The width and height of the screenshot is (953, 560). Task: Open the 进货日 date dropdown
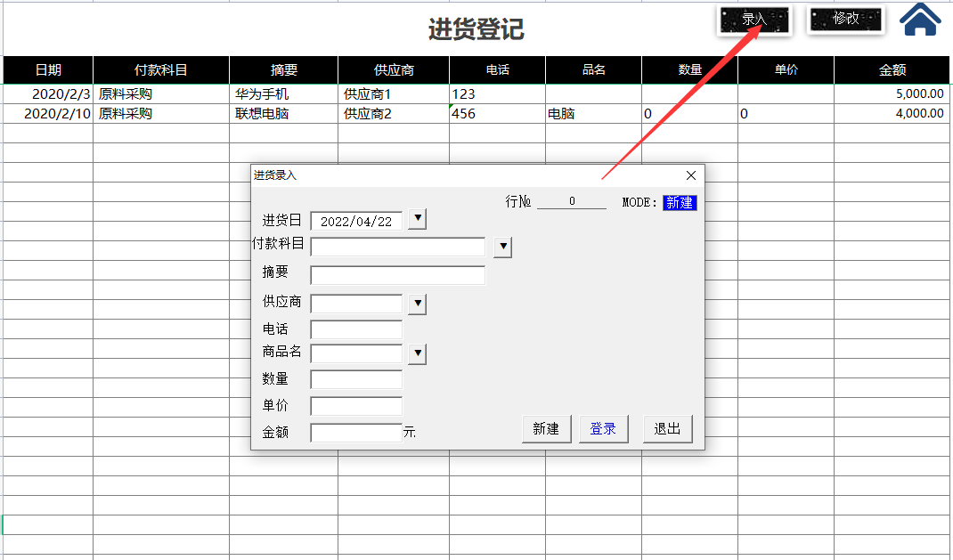[417, 218]
